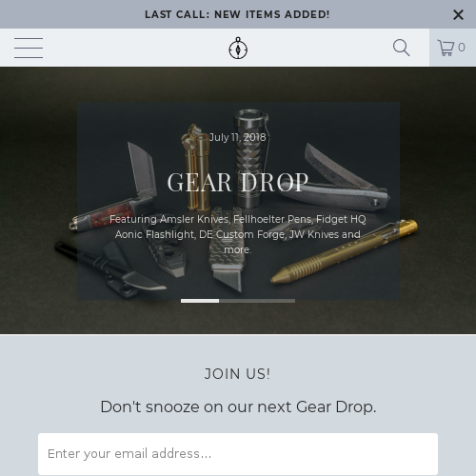
Task: Open the July 11, 2018 date link
Action: [238, 137]
